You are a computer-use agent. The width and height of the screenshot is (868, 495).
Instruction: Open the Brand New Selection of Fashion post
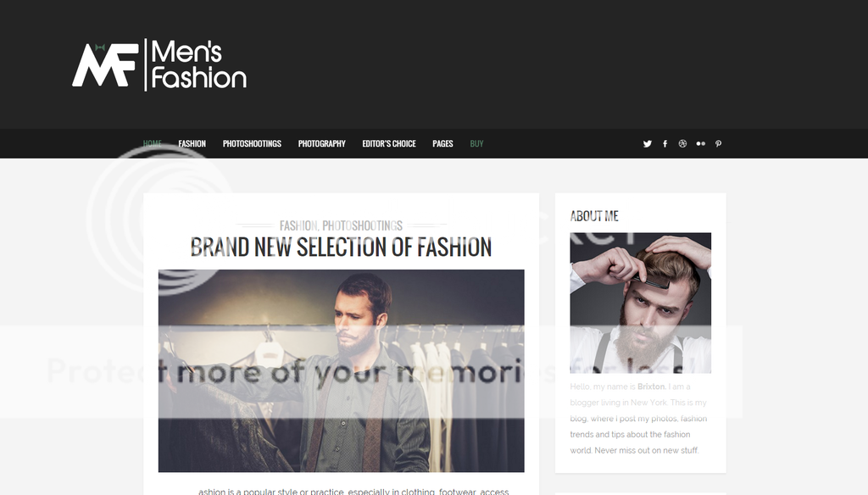(x=341, y=247)
